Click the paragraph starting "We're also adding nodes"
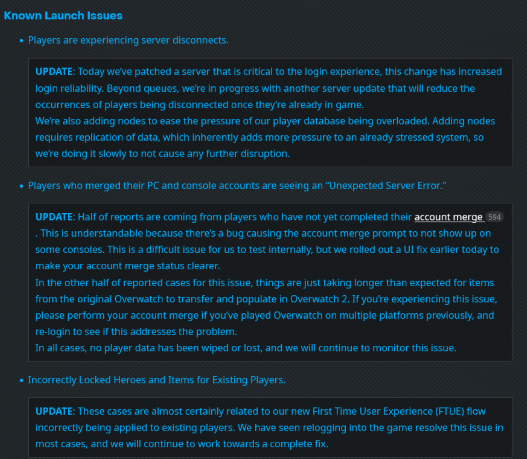527x459 pixels. (x=265, y=137)
